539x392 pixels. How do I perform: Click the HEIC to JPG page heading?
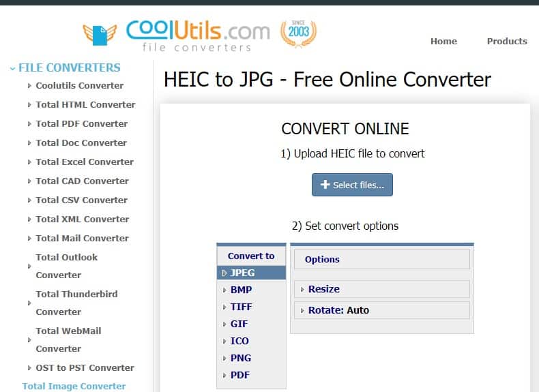(x=327, y=80)
